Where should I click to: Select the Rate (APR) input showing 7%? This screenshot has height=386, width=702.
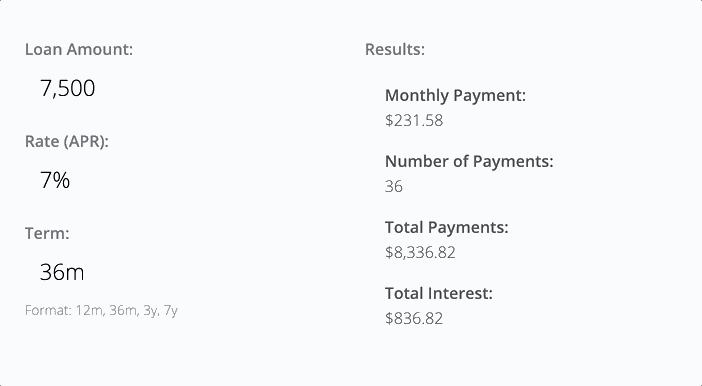tap(179, 180)
